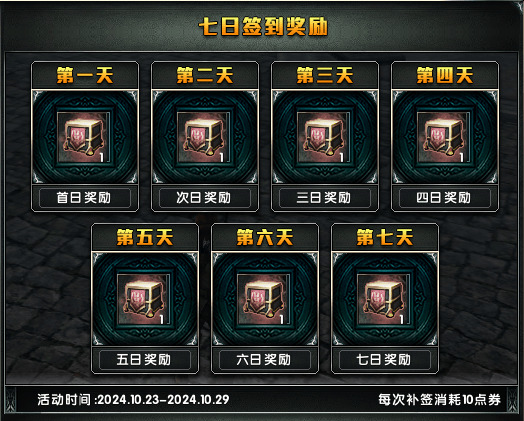Screen dimensions: 524x421
Task: Open the 第三天 treasure chest item
Action: click(x=324, y=137)
